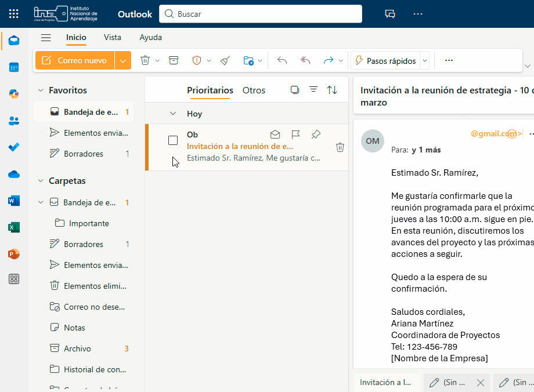Toggle the select-all messages icon
The image size is (534, 392).
tap(295, 90)
